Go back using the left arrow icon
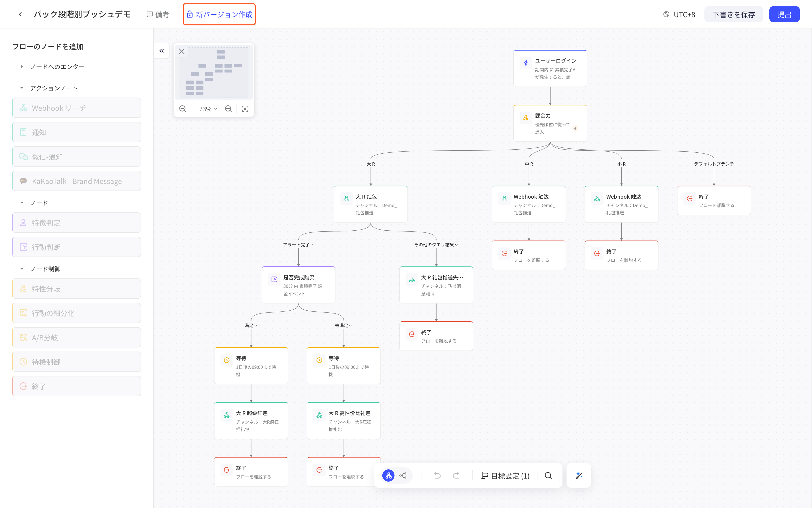The height and width of the screenshot is (508, 812). (21, 14)
